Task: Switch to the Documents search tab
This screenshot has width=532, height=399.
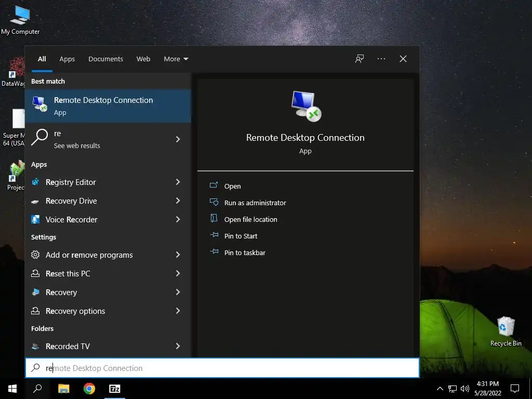Action: 106,59
